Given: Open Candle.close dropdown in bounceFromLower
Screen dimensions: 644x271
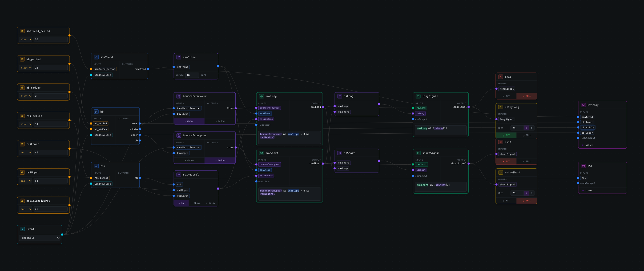Looking at the screenshot, I should 188,108.
